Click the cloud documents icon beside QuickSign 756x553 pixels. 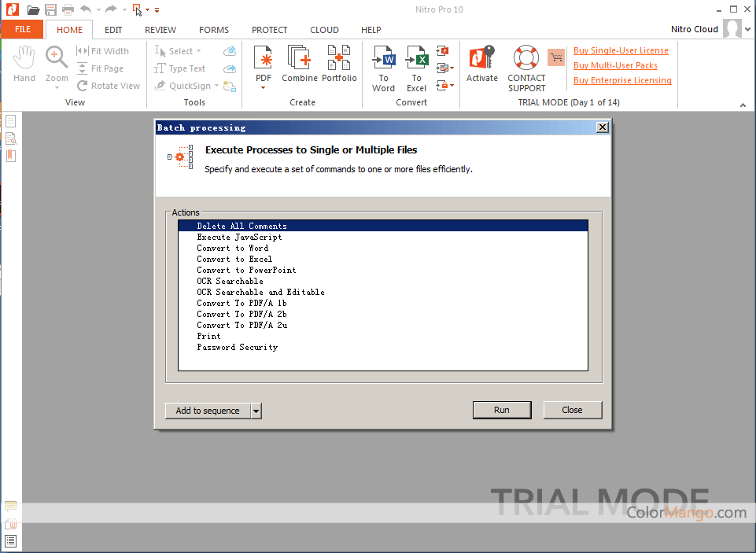click(230, 87)
